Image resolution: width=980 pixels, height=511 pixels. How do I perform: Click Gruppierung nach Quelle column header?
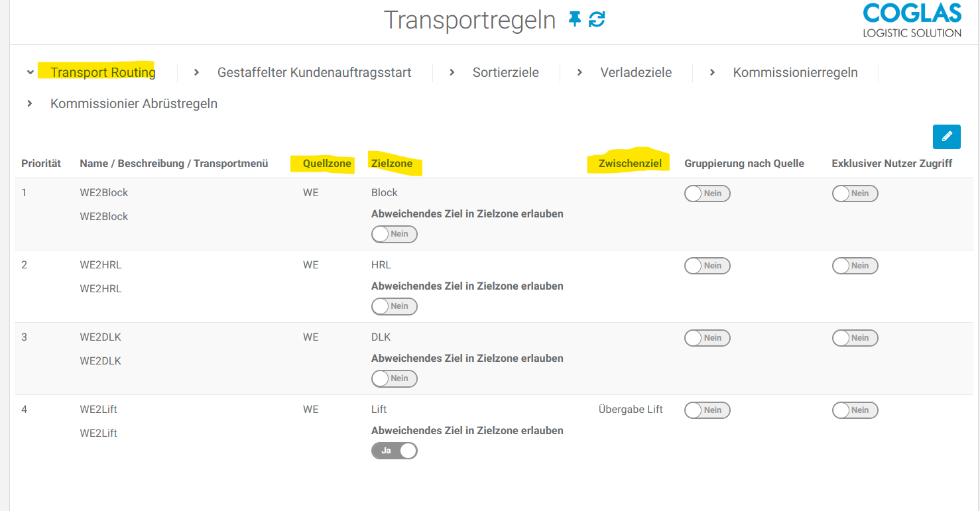point(744,163)
